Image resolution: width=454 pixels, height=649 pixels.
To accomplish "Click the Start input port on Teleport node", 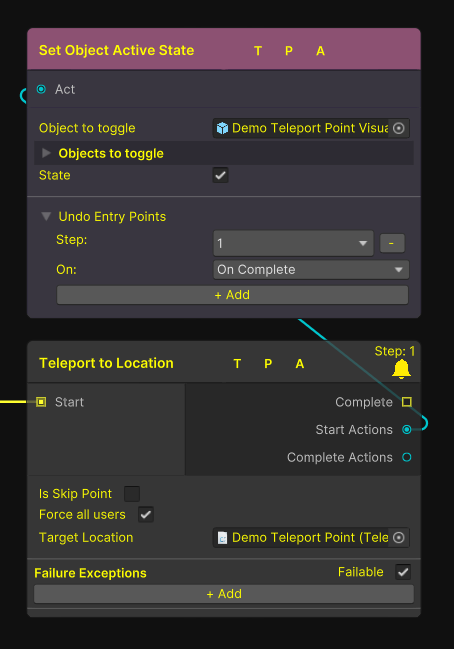I will [41, 402].
